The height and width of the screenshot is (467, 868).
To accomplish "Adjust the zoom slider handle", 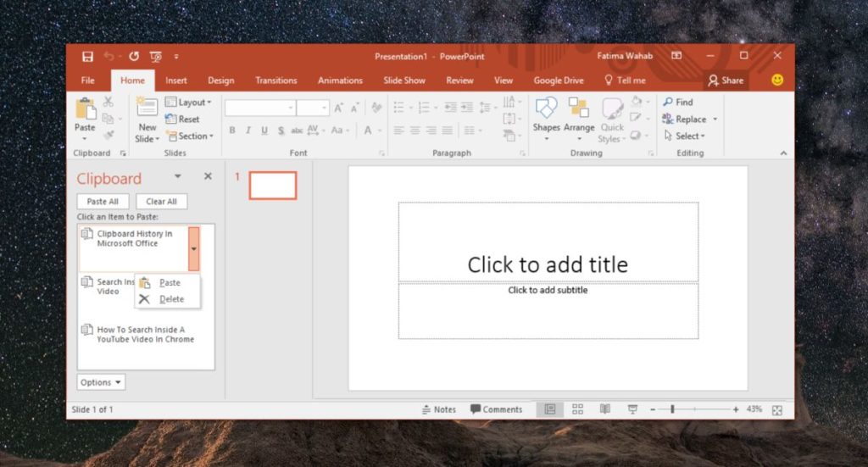I will (x=672, y=409).
